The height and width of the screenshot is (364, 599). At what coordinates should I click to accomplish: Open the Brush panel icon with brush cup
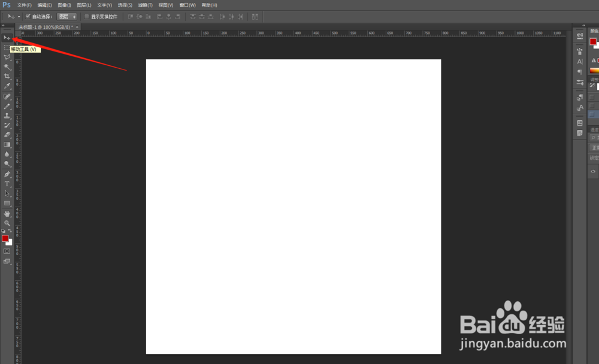(x=580, y=51)
